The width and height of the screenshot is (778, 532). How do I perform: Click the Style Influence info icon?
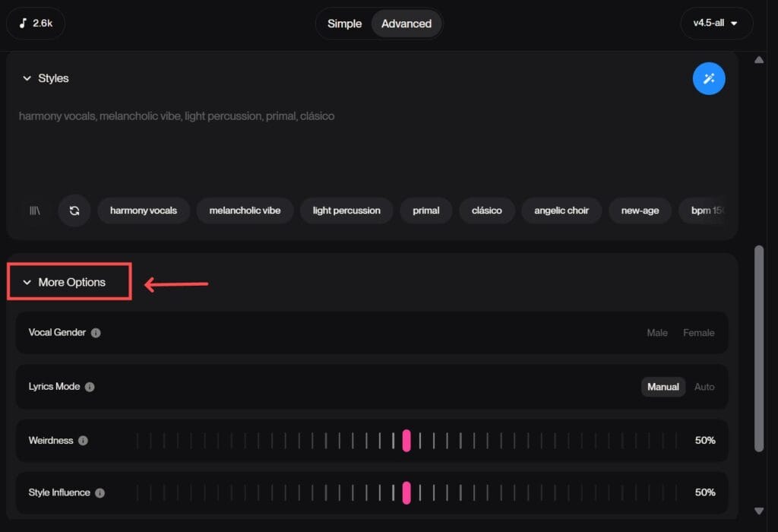click(x=100, y=493)
